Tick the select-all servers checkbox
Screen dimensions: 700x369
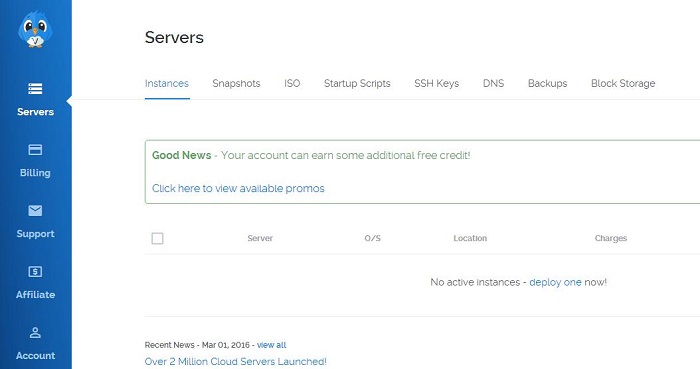157,238
